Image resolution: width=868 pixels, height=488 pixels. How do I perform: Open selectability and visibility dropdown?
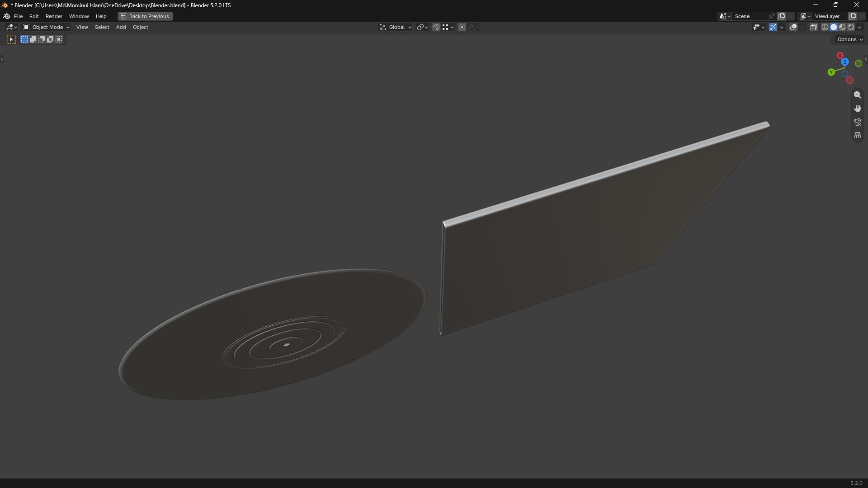pyautogui.click(x=759, y=27)
